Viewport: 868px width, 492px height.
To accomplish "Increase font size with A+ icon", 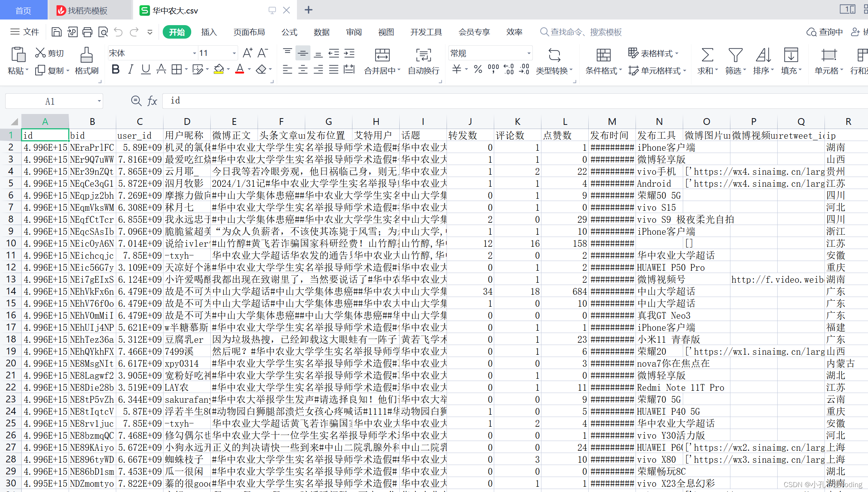I will pyautogui.click(x=247, y=53).
